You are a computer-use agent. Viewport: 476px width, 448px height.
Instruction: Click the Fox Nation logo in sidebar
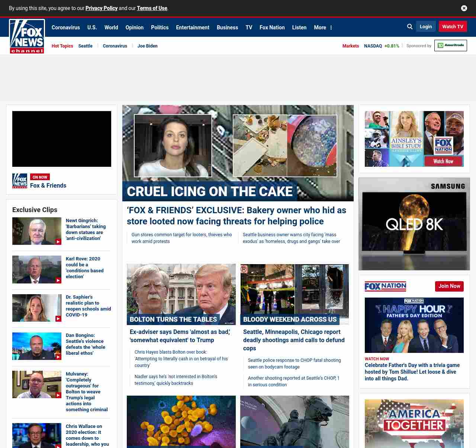[385, 286]
